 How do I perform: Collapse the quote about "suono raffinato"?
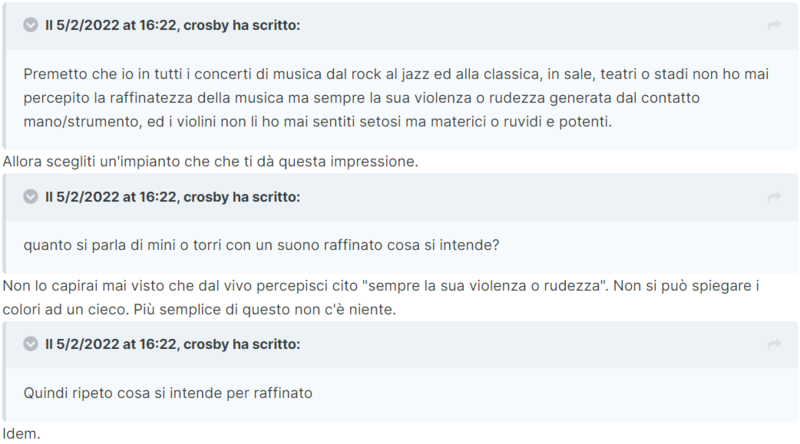[31, 197]
